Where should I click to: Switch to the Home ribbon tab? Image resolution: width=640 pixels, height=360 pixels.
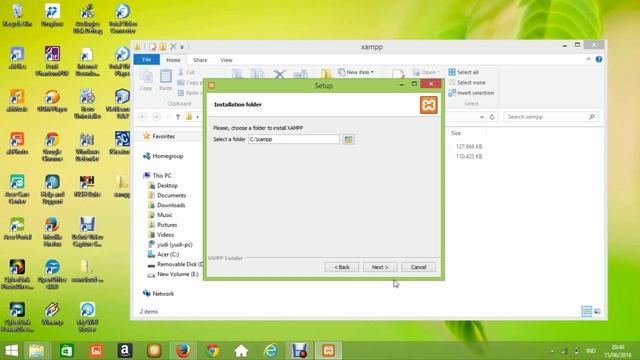tap(173, 60)
